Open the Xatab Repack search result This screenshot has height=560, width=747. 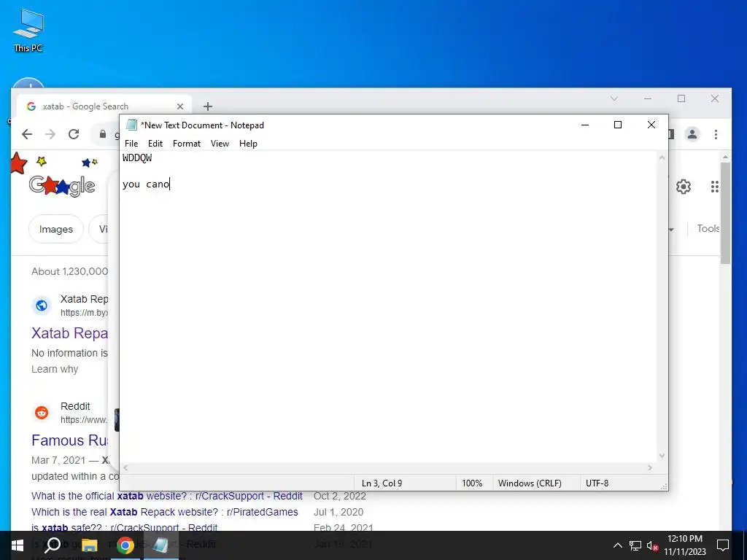pos(69,332)
